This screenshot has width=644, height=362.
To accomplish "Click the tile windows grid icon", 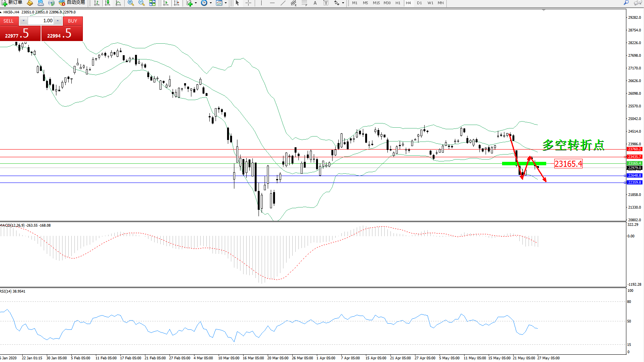I will (x=152, y=3).
